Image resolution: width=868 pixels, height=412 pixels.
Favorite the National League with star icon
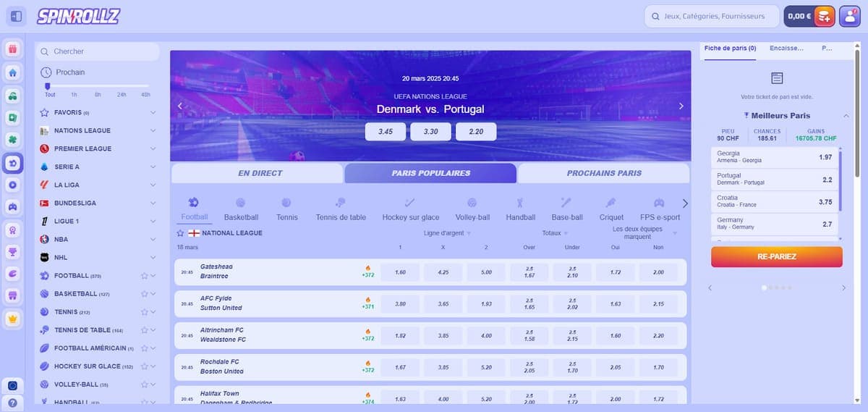181,233
